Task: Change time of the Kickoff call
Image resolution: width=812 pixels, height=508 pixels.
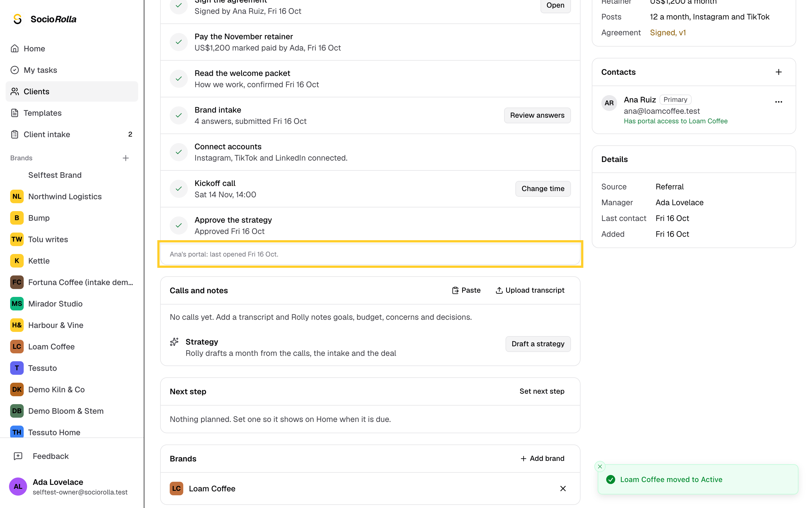Action: click(543, 189)
